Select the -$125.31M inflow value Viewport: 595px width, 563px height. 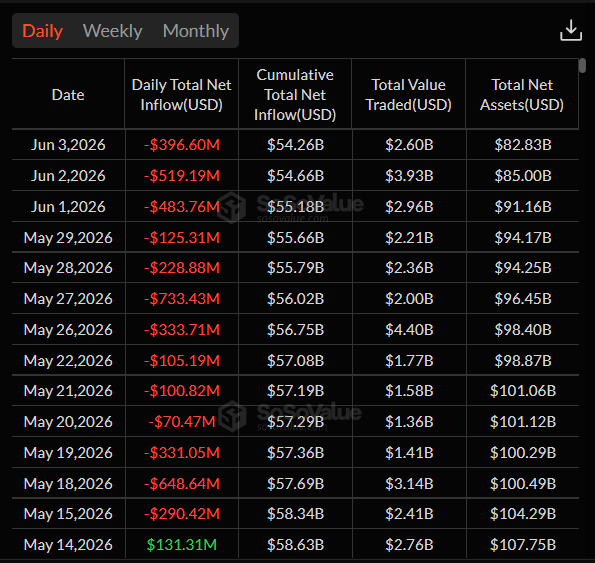[182, 238]
